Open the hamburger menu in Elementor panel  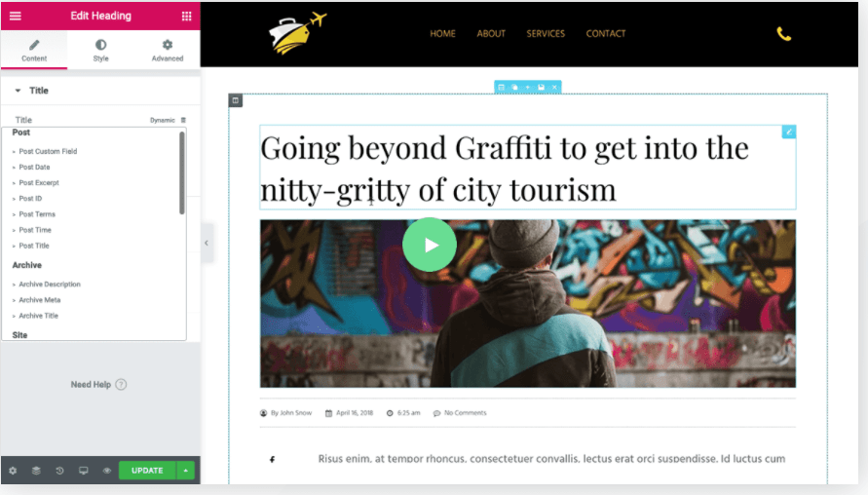(x=15, y=16)
